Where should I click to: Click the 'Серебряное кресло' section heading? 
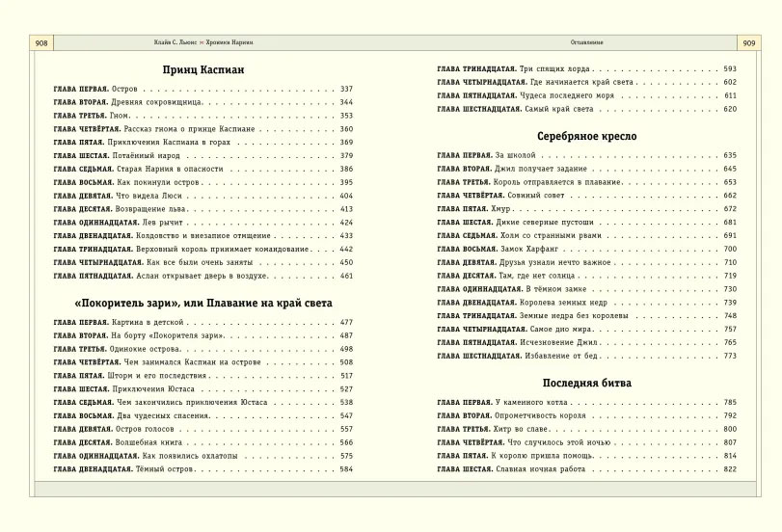pyautogui.click(x=587, y=136)
